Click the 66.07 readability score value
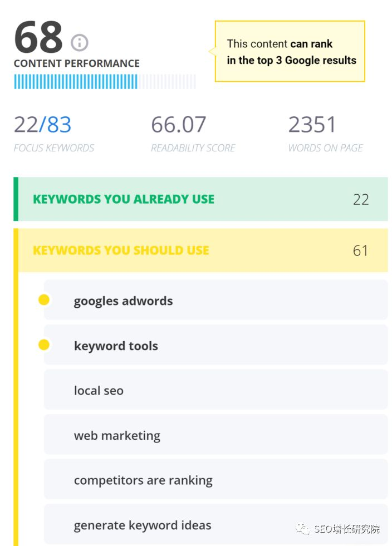 179,125
